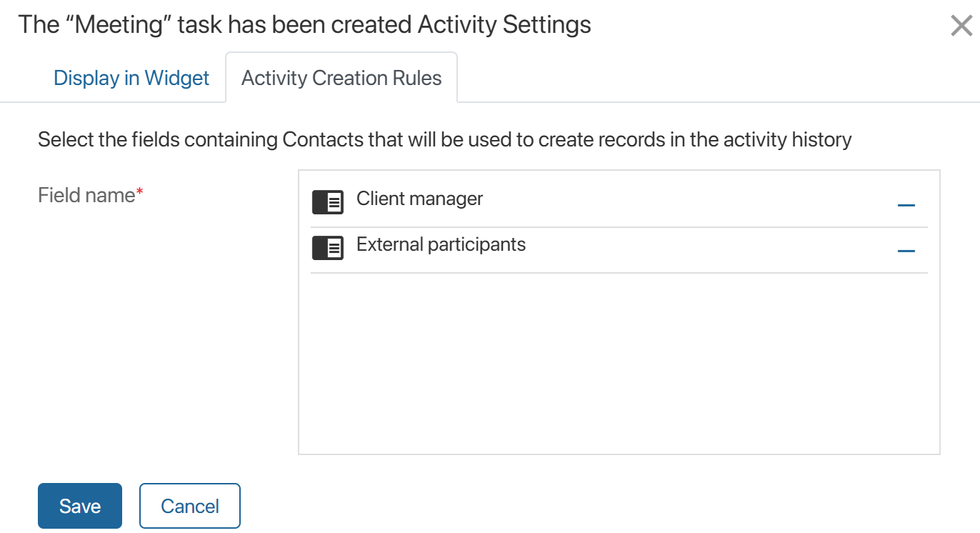Save the activity settings
The image size is (980, 533).
(x=79, y=505)
